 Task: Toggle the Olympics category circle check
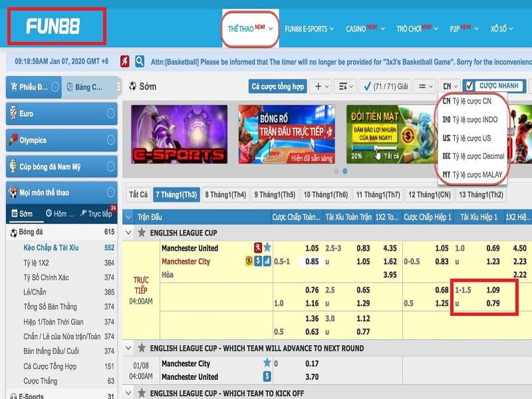click(x=110, y=140)
